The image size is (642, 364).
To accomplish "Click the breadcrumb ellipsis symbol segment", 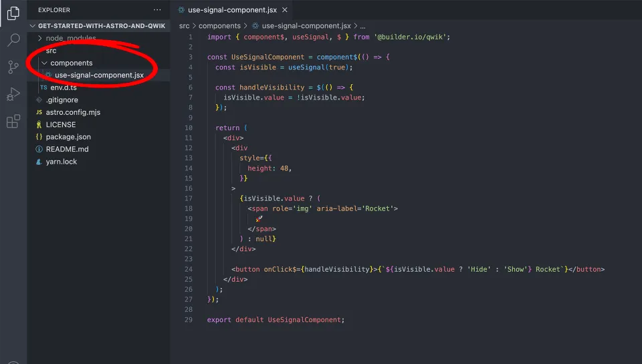I will point(362,26).
